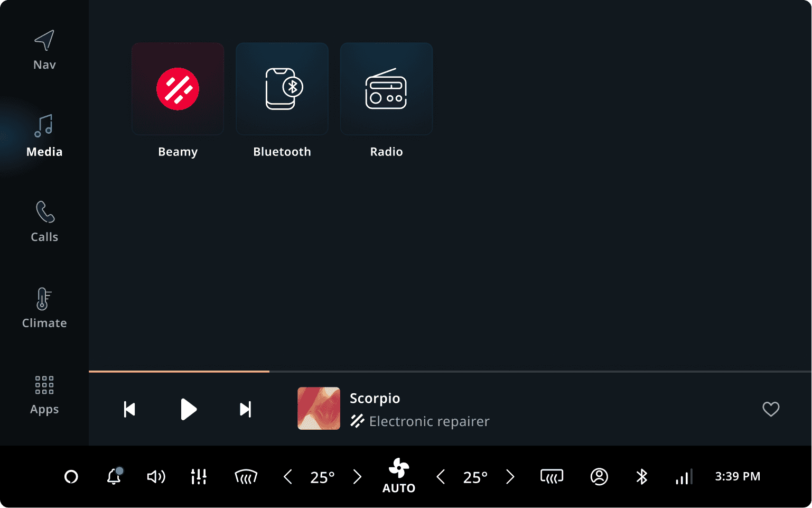Open the equalizer sliders icon
812x508 pixels.
click(x=199, y=477)
